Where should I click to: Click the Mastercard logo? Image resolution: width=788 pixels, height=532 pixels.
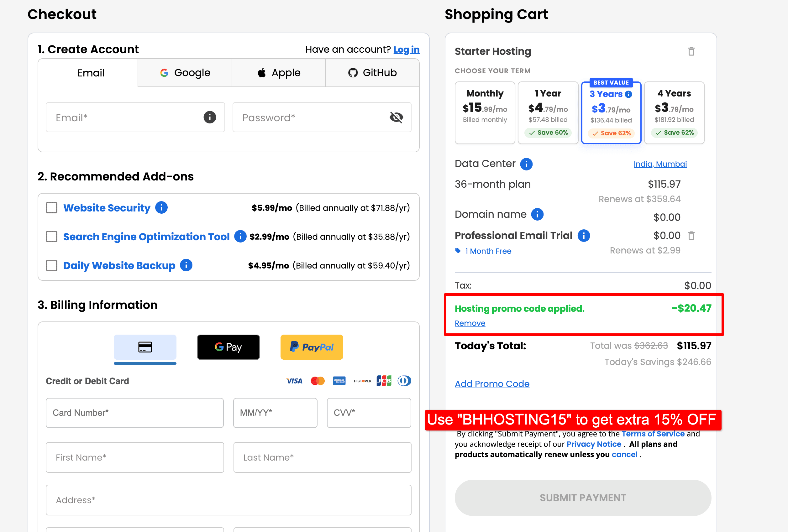pyautogui.click(x=318, y=381)
